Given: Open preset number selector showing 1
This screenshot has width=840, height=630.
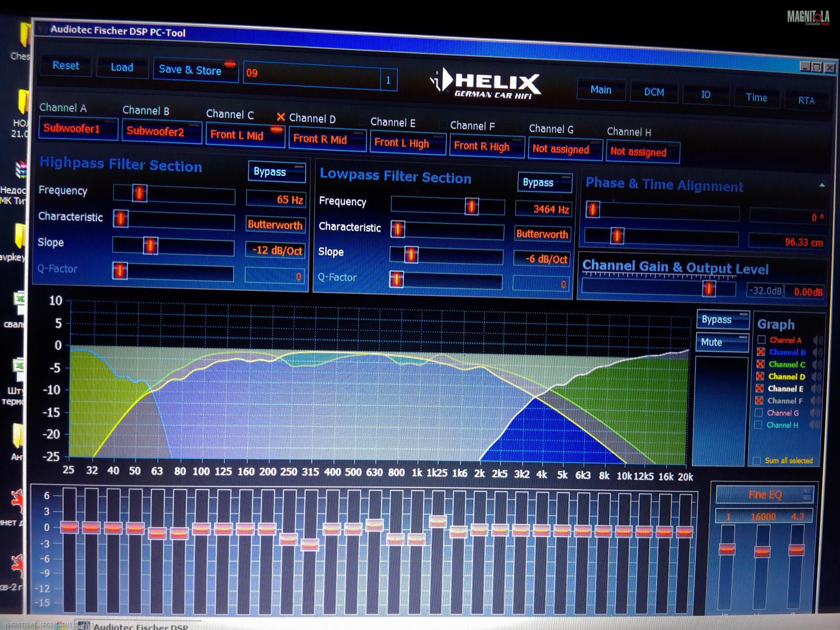Looking at the screenshot, I should [388, 80].
